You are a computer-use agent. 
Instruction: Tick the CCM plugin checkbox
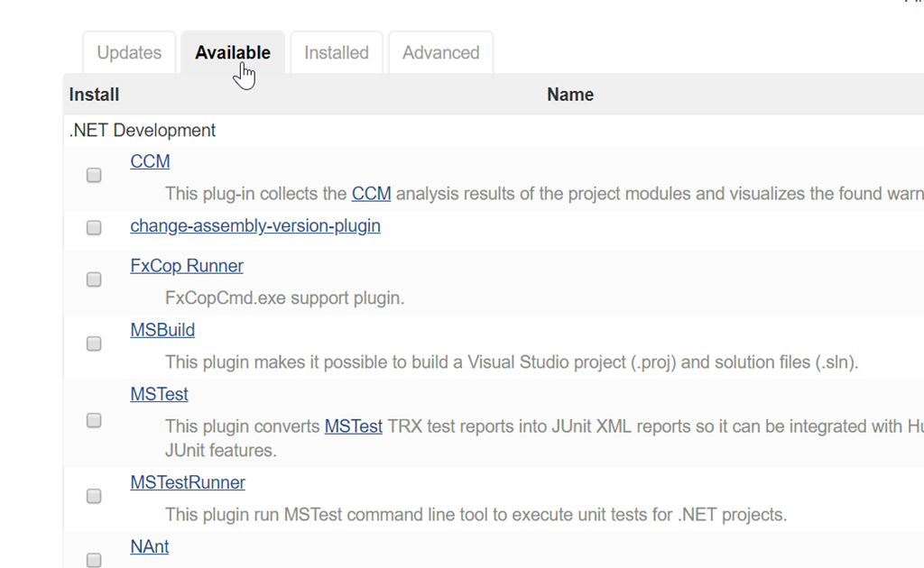pyautogui.click(x=94, y=176)
